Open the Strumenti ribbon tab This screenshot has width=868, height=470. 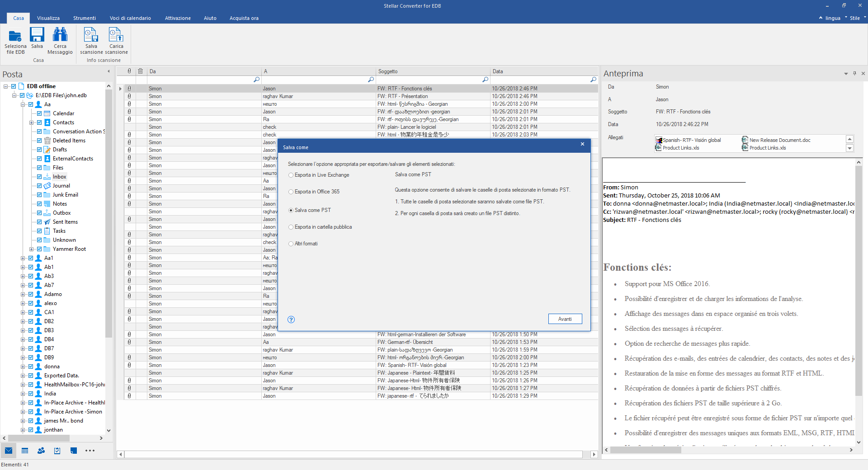coord(85,18)
